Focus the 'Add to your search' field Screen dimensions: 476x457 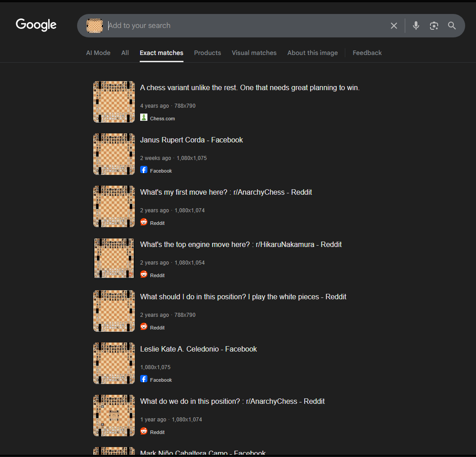coord(243,26)
